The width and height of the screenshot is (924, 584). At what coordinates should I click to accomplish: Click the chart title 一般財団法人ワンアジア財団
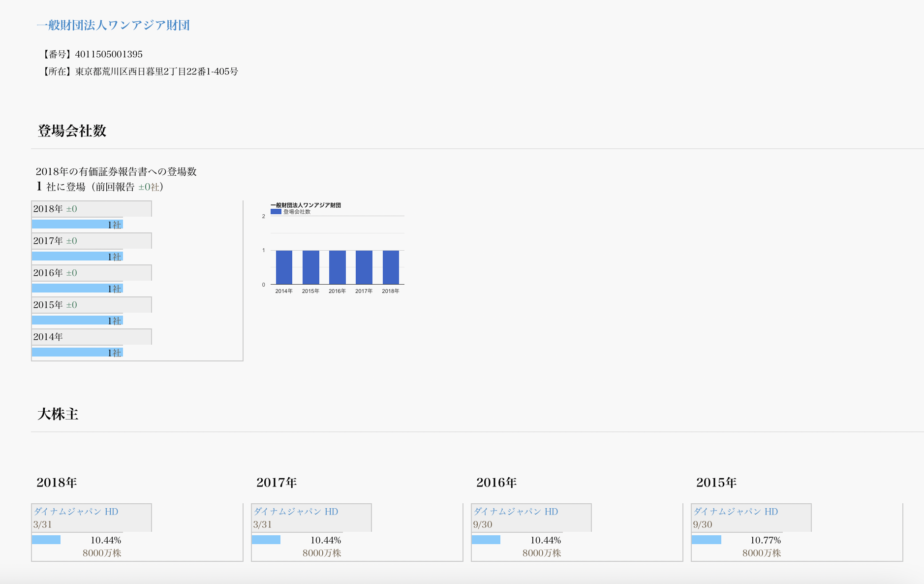coord(306,205)
